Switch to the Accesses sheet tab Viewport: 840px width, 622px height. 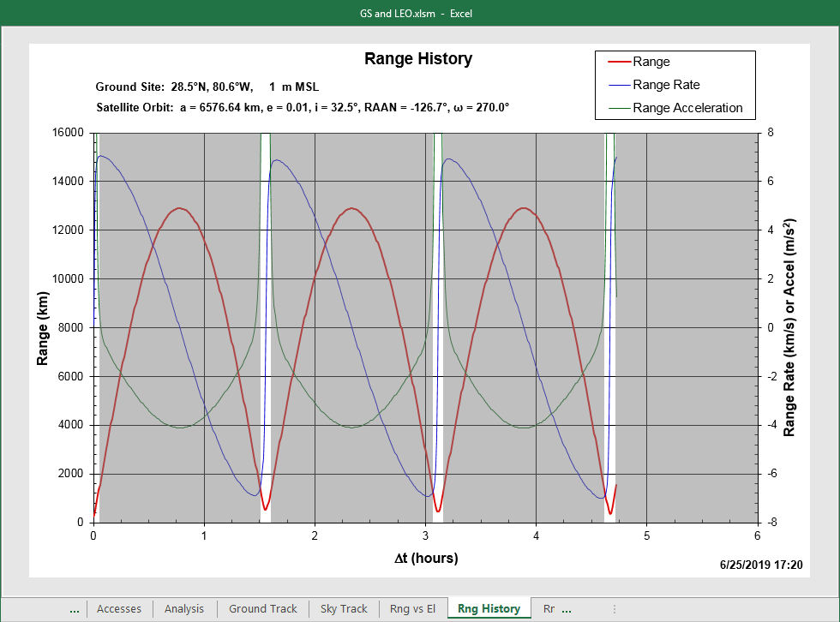pos(119,608)
